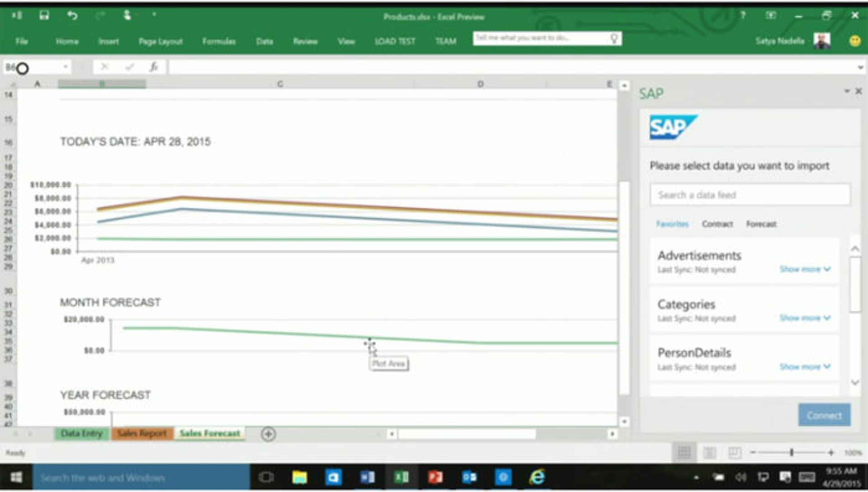Open the Name Box dropdown arrow

[x=66, y=67]
